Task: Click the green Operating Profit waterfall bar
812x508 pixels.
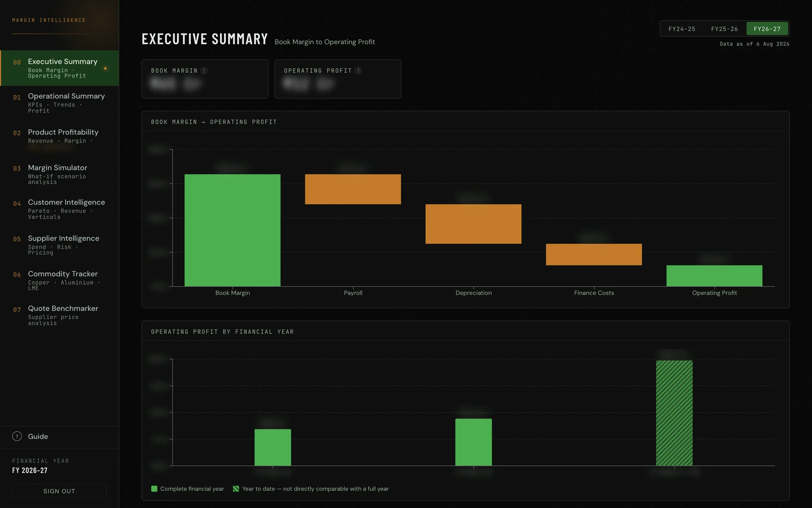Action: [715, 276]
